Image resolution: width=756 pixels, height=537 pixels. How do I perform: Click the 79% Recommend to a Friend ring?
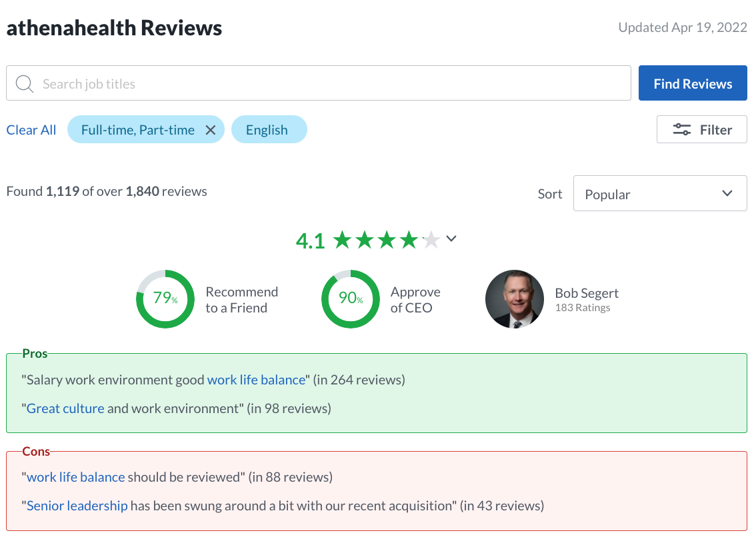click(165, 299)
